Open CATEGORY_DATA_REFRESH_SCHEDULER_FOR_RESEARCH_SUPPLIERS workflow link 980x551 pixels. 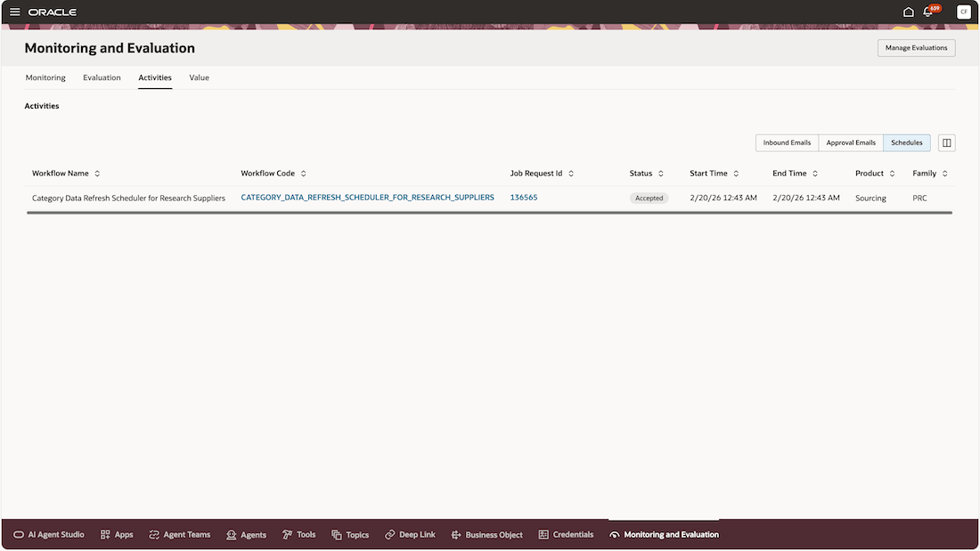point(367,198)
